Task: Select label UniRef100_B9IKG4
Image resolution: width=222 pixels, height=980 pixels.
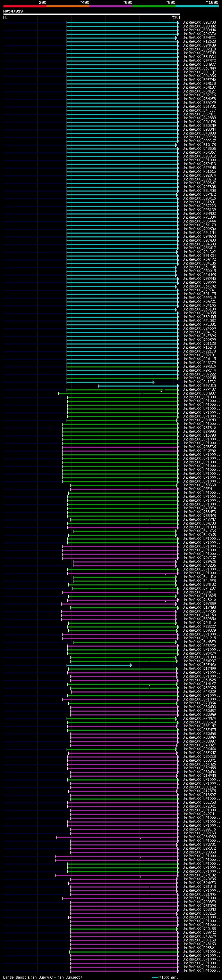Action: pos(199,256)
